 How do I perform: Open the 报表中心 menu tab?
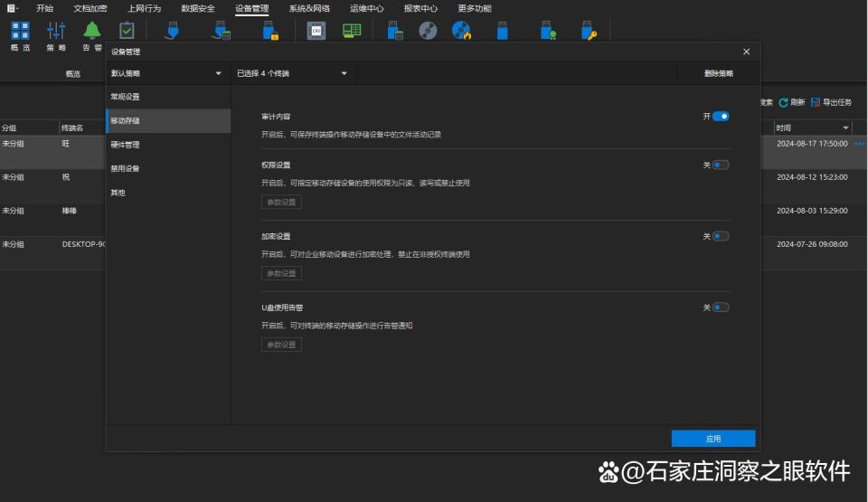coord(420,8)
